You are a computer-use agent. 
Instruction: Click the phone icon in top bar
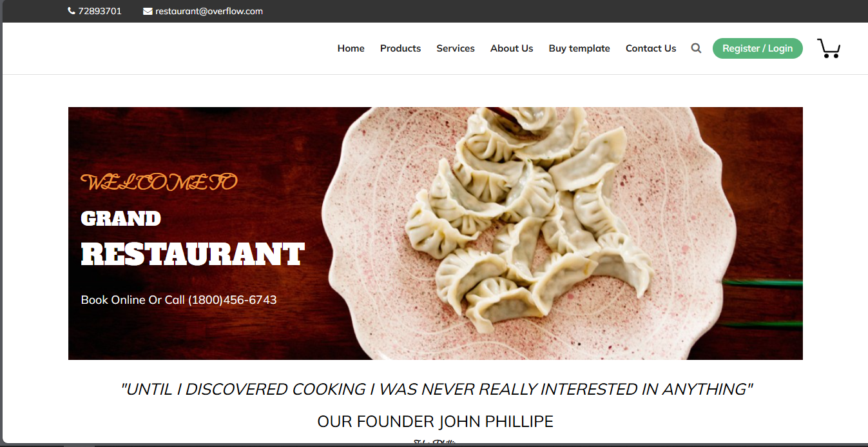pyautogui.click(x=72, y=11)
